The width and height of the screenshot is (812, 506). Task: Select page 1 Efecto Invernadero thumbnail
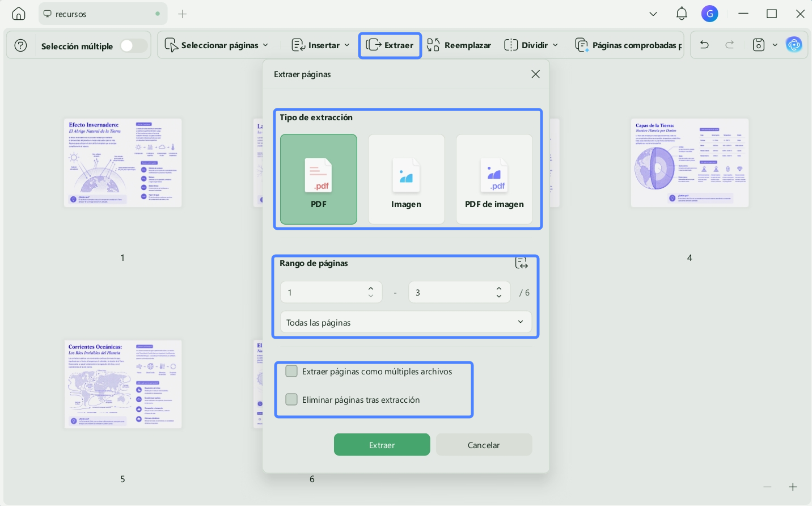[123, 163]
